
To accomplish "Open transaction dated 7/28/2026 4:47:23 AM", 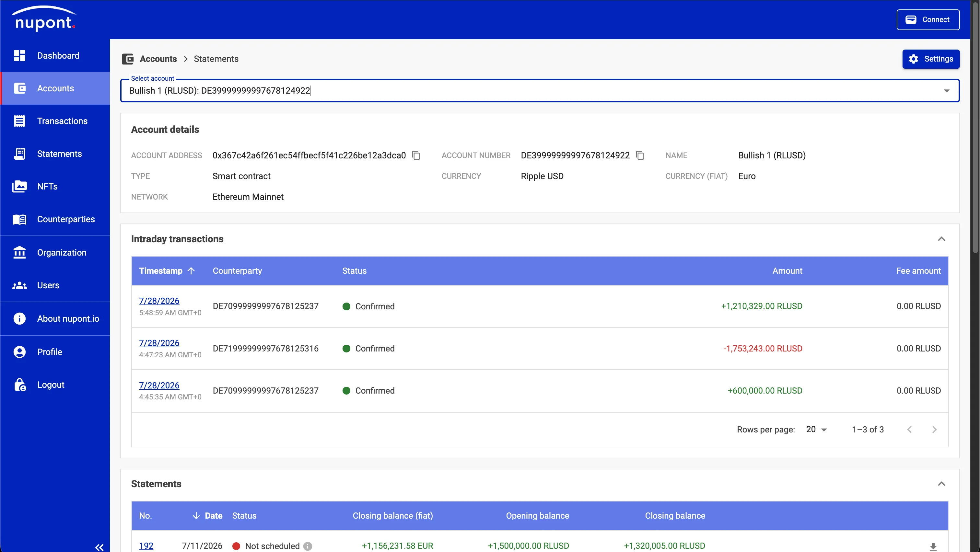I will click(159, 343).
